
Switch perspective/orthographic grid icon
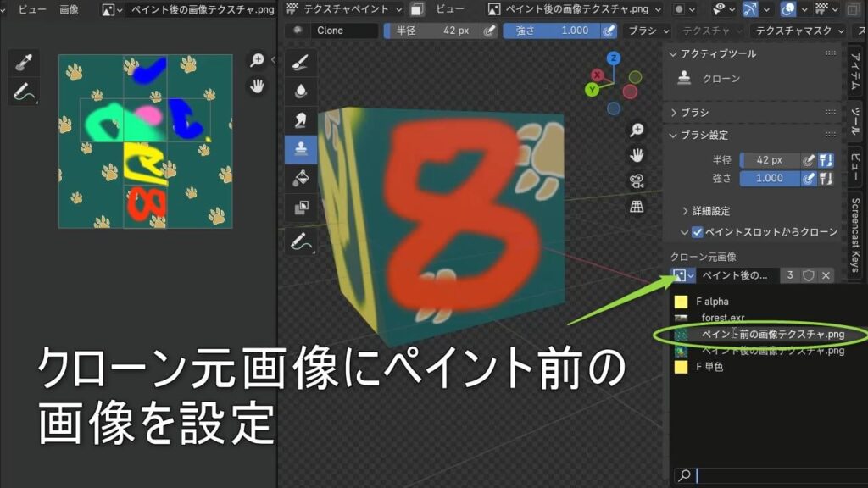637,207
